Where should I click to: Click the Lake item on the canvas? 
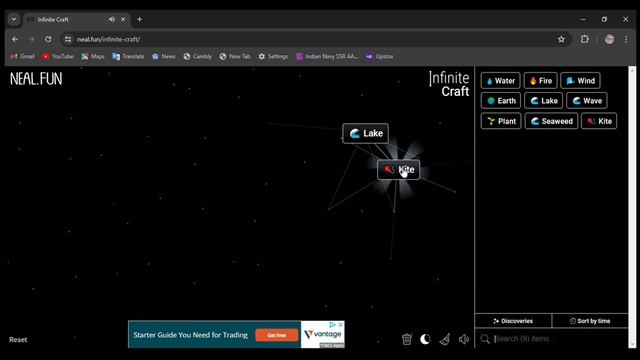(x=366, y=133)
